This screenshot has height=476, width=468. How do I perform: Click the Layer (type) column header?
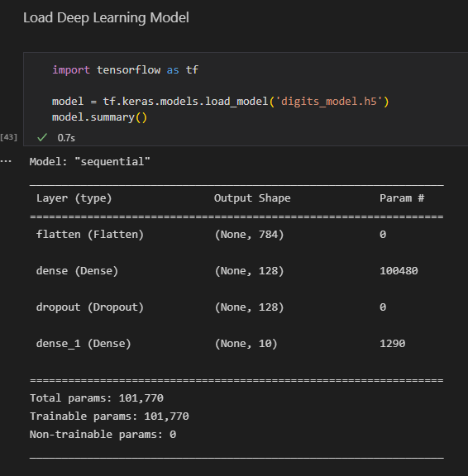(x=74, y=198)
